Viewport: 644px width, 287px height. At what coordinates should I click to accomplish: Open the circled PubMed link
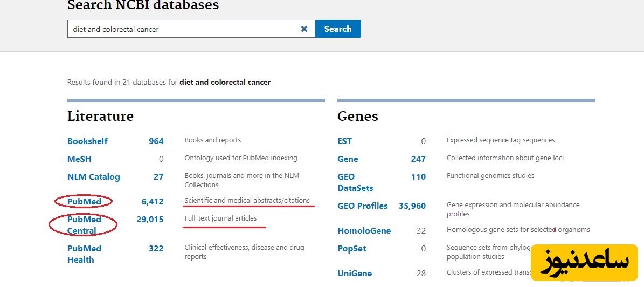tap(84, 202)
